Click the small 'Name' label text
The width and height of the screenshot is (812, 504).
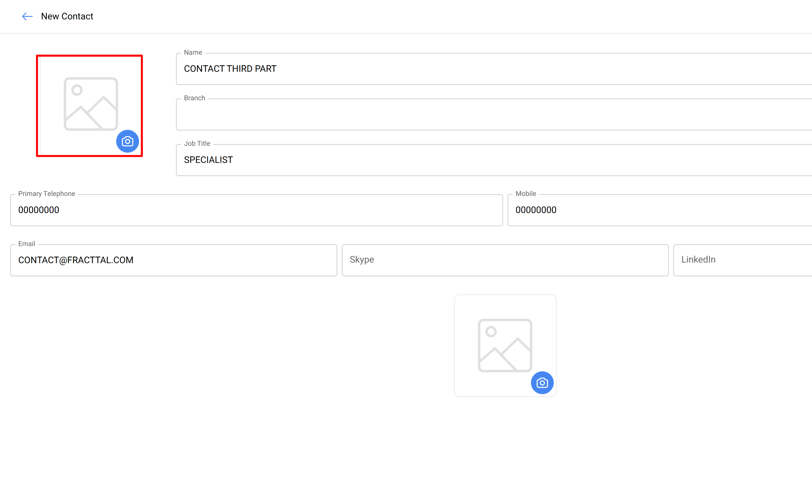[193, 52]
